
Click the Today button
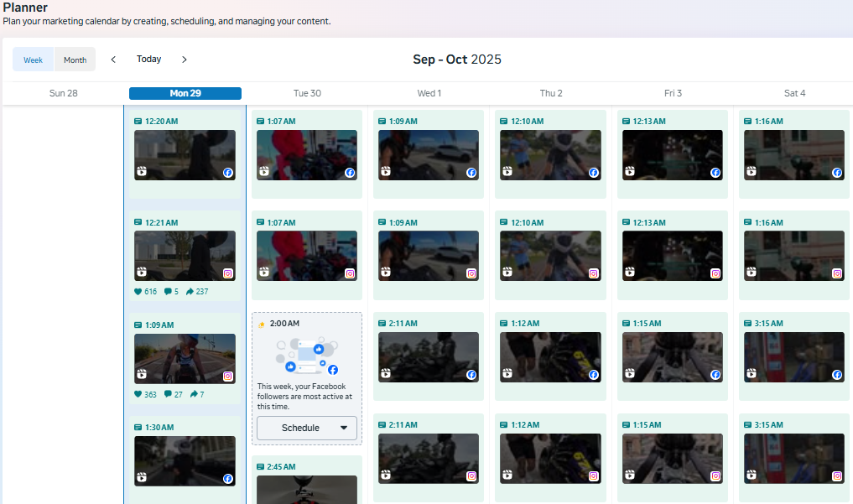(149, 60)
